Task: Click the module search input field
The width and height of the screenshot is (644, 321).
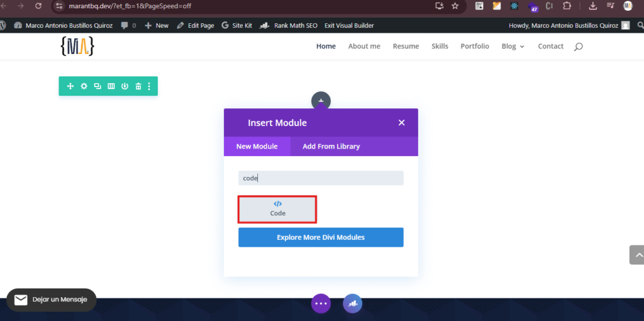Action: 321,178
